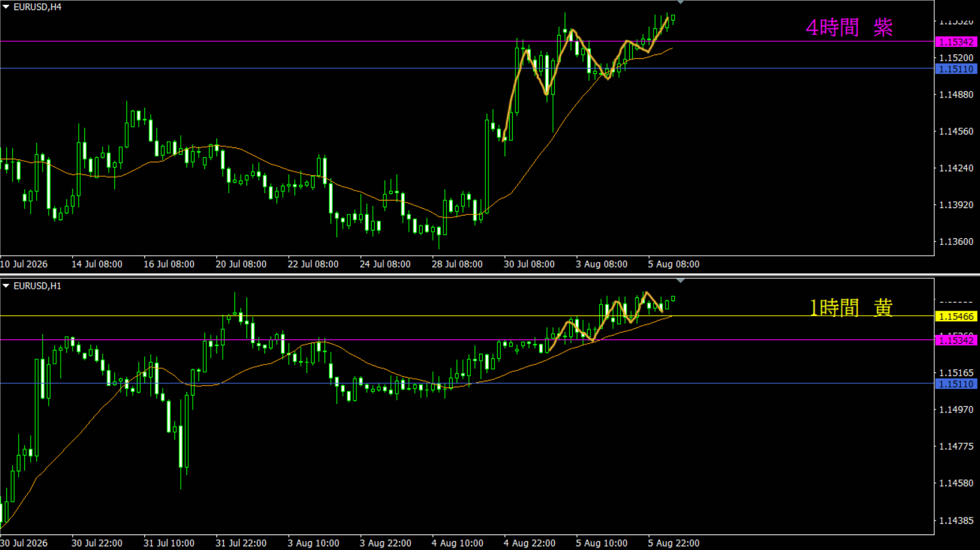Click the blue 1.15110 price tag on H1 chart
This screenshot has height=550, width=980.
tap(956, 384)
